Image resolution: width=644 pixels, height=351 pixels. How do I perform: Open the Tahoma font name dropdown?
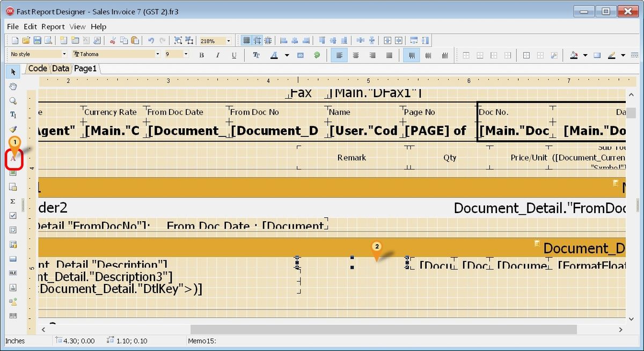pos(158,54)
